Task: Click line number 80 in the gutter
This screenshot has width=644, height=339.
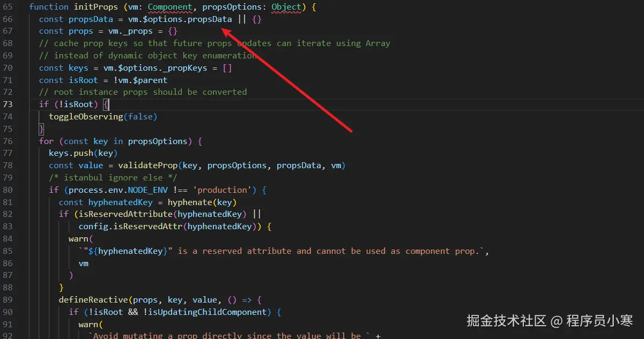Action: point(8,190)
